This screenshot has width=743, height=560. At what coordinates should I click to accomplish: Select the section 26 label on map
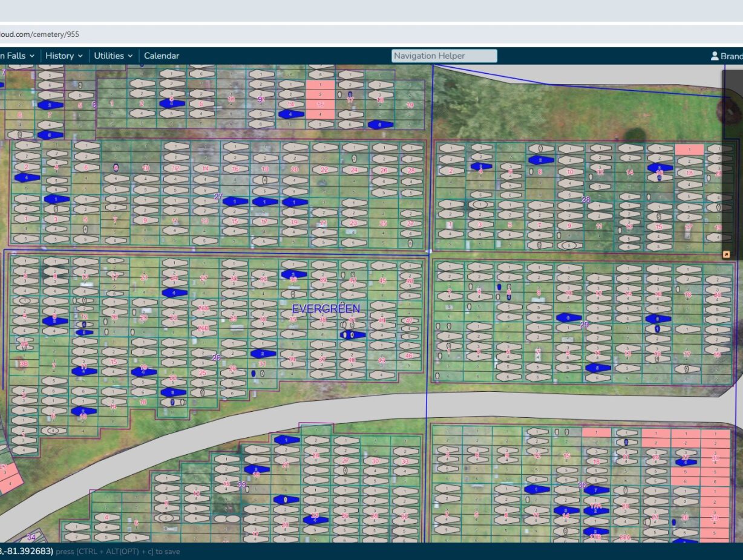coord(216,357)
